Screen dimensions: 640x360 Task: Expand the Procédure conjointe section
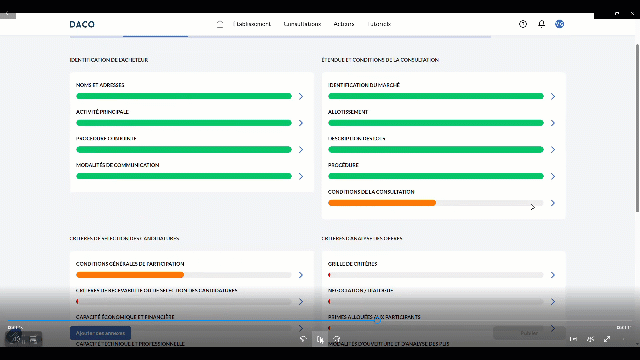301,150
